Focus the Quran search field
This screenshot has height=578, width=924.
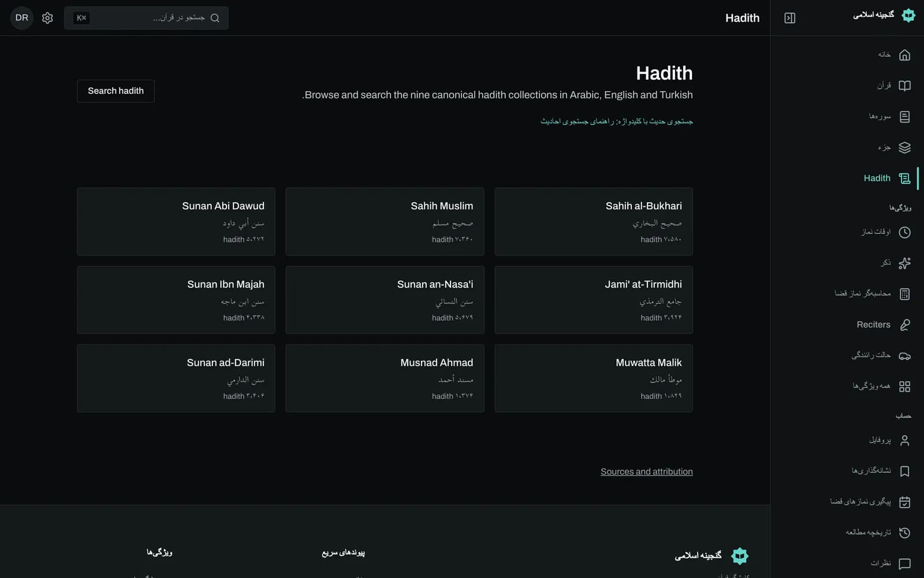tap(146, 18)
